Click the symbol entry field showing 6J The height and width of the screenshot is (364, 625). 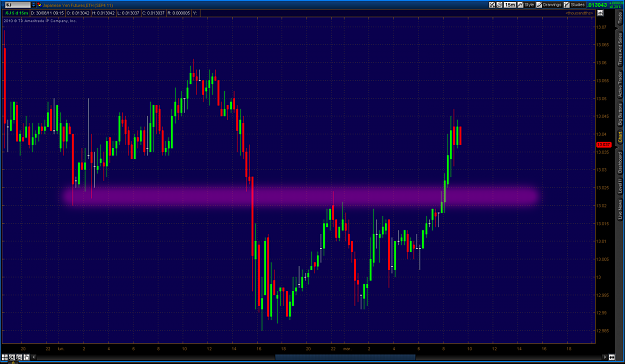coord(18,5)
